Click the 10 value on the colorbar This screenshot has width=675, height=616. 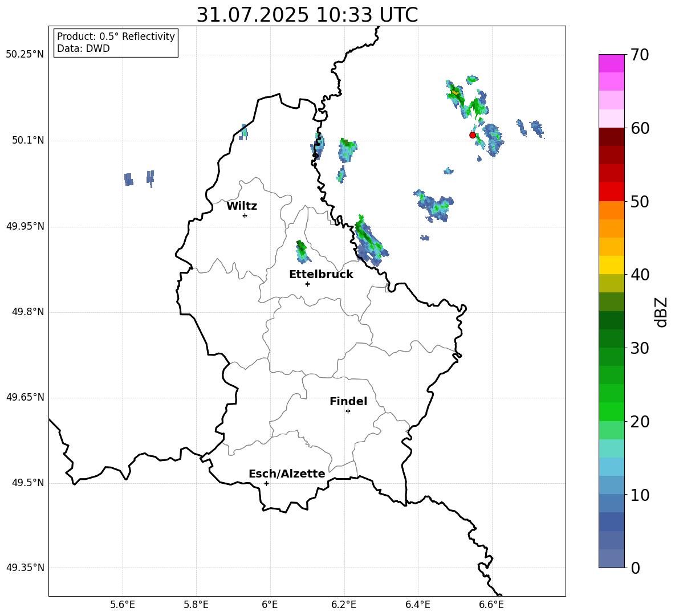tap(640, 495)
